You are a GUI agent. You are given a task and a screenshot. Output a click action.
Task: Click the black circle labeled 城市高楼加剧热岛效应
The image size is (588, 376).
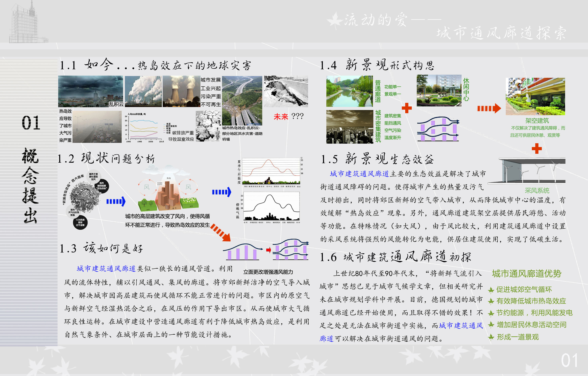[102, 186]
